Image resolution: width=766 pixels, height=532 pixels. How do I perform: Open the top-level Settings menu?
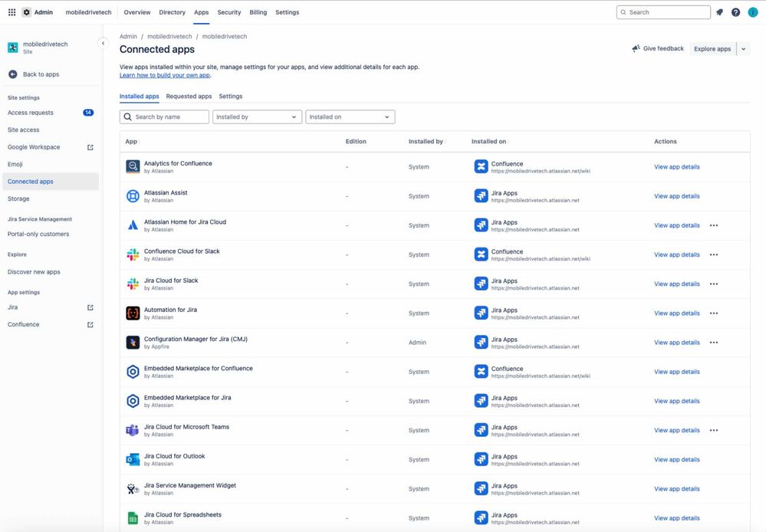[x=288, y=12]
